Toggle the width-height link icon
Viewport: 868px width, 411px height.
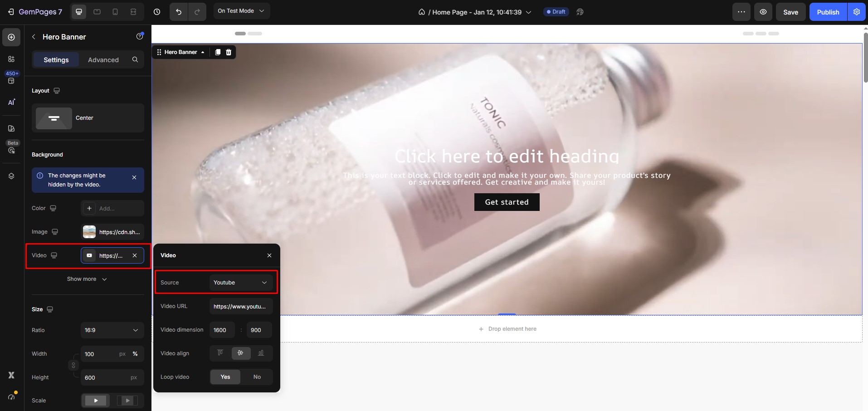click(x=73, y=365)
